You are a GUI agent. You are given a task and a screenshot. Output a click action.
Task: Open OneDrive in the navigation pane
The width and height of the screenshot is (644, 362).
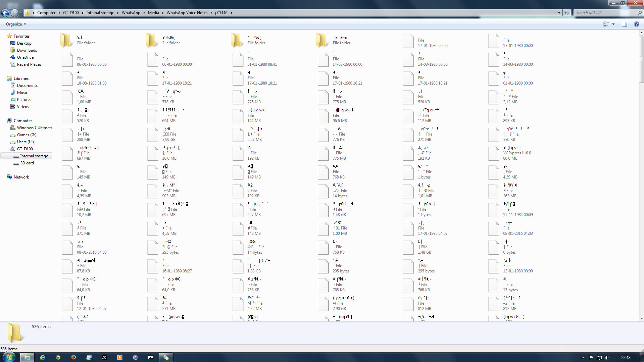pyautogui.click(x=25, y=57)
